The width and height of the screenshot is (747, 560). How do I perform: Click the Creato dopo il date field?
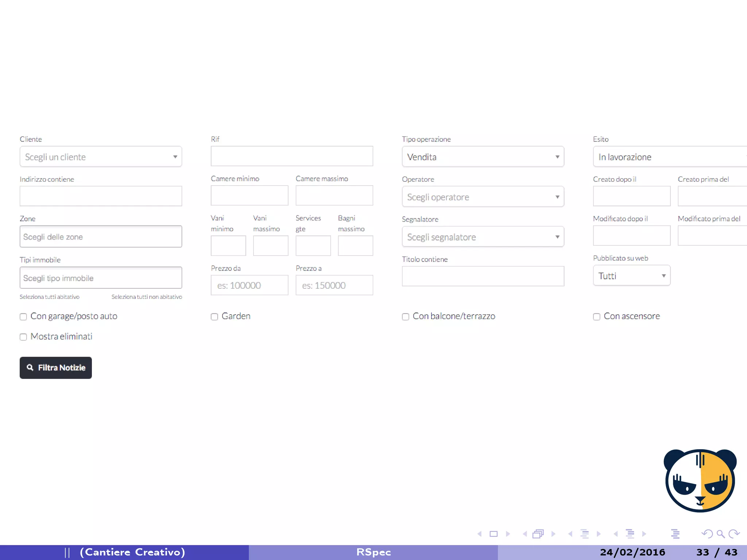coord(632,196)
